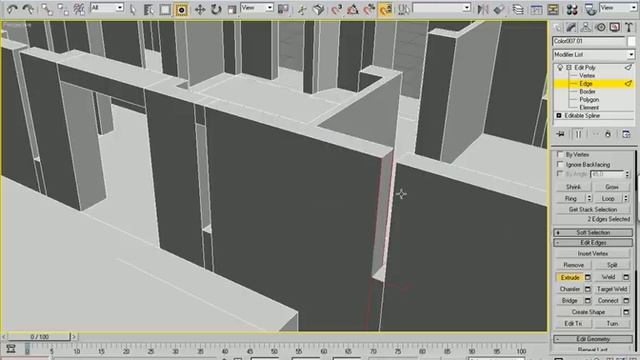Switch to the Modify command panel tab
Viewport: 640px width, 360px height.
571,27
